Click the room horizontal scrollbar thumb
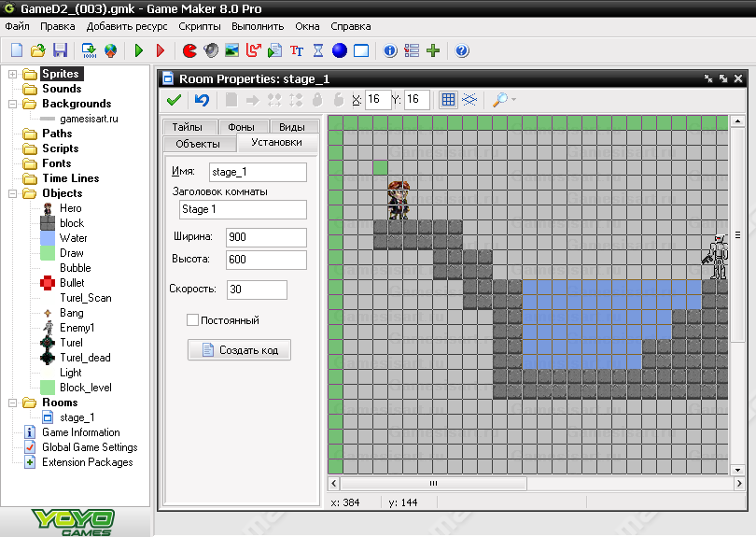 tap(433, 483)
